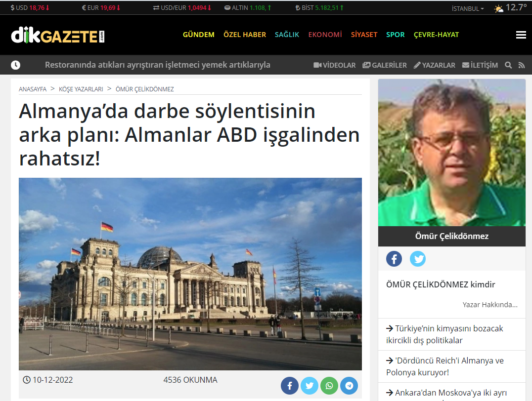Share article on Facebook
The height and width of the screenshot is (401, 532).
click(290, 386)
